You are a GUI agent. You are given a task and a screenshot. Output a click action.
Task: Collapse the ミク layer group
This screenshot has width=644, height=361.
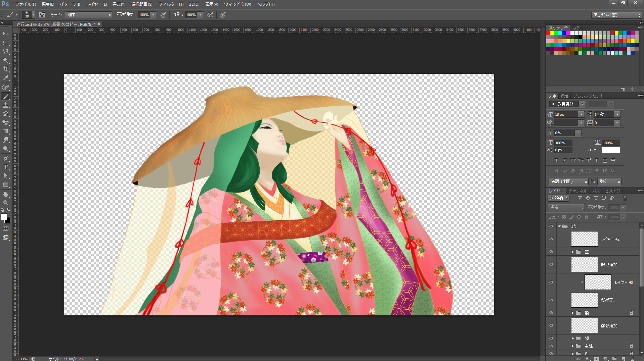pos(559,226)
